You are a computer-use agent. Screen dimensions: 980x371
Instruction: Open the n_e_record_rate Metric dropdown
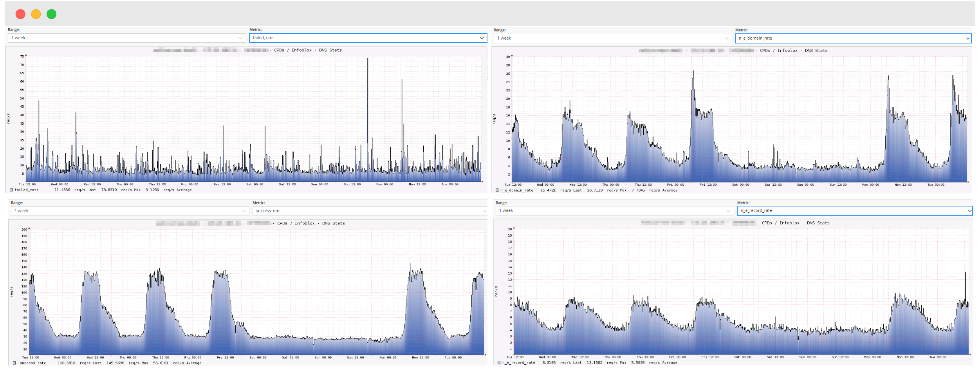click(855, 211)
